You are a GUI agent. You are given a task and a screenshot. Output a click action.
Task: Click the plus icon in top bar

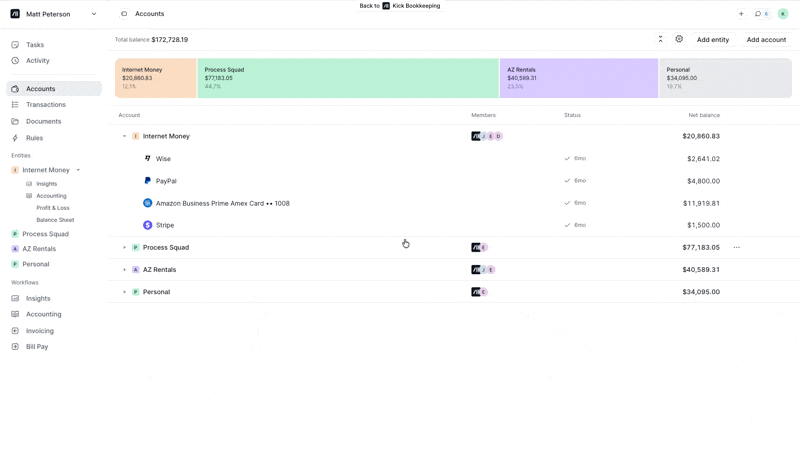pos(741,14)
